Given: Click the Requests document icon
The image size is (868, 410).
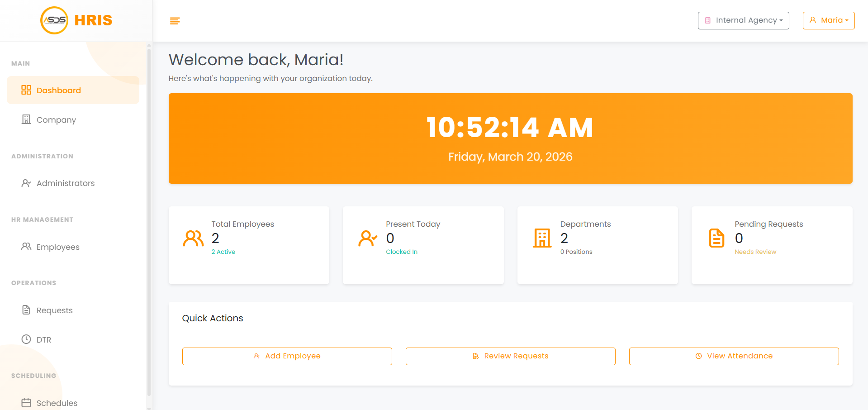Looking at the screenshot, I should tap(27, 310).
